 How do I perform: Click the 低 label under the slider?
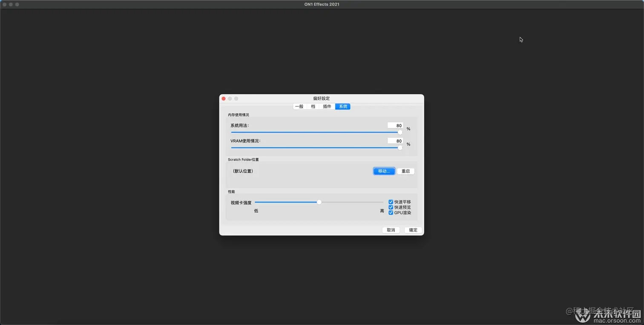256,211
